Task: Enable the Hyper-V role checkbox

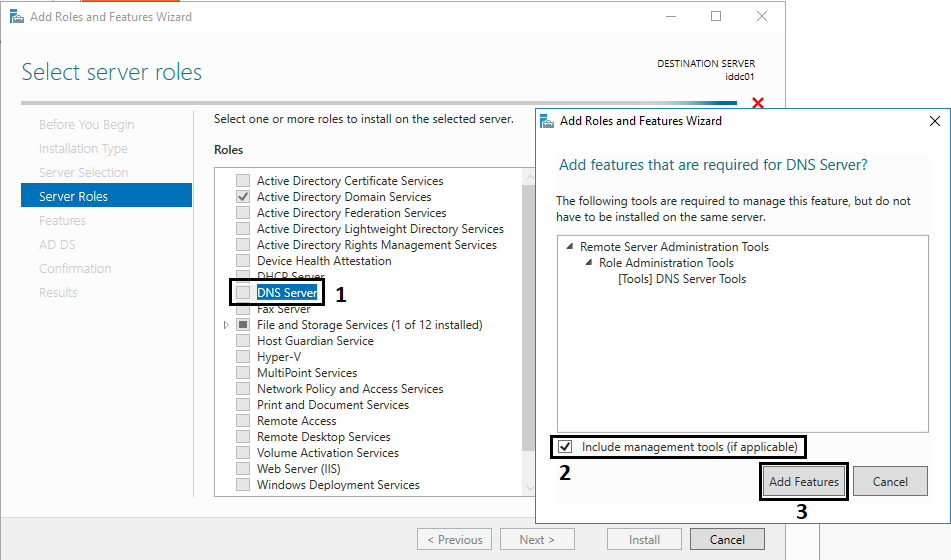Action: tap(243, 357)
